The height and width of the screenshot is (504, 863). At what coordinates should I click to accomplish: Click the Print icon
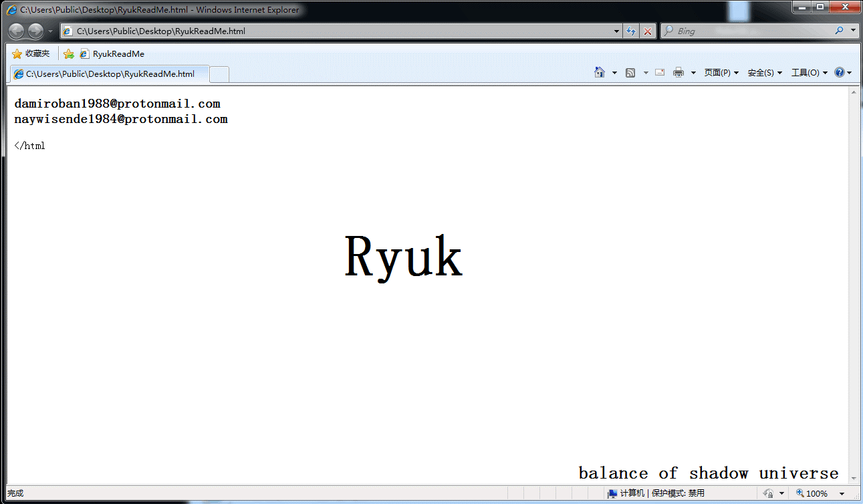point(679,72)
